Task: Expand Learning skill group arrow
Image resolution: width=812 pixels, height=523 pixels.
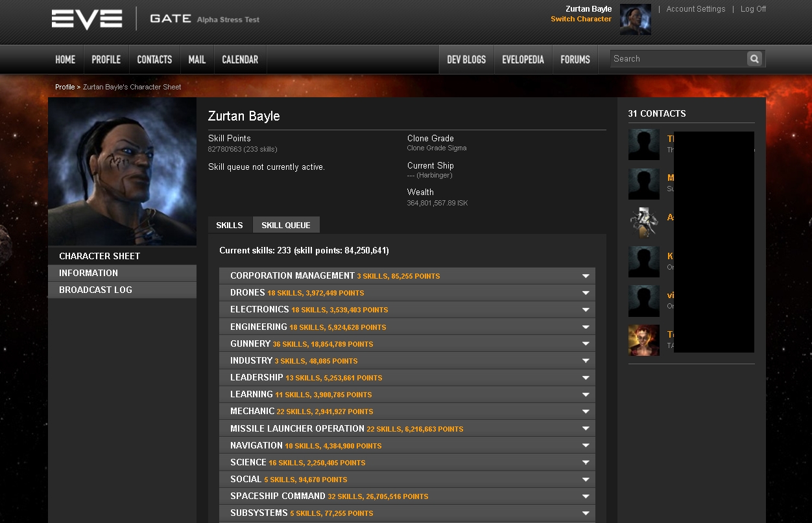Action: coord(586,395)
